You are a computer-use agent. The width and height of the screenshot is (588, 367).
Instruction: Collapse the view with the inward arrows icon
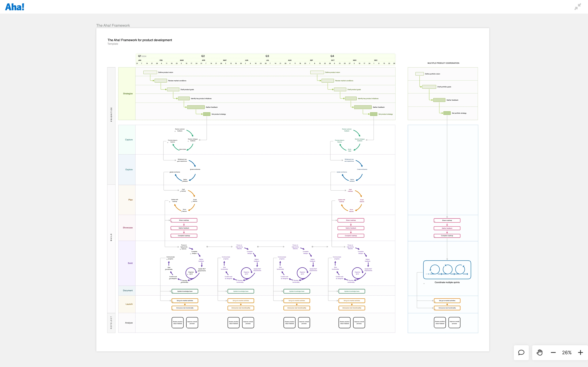[578, 6]
